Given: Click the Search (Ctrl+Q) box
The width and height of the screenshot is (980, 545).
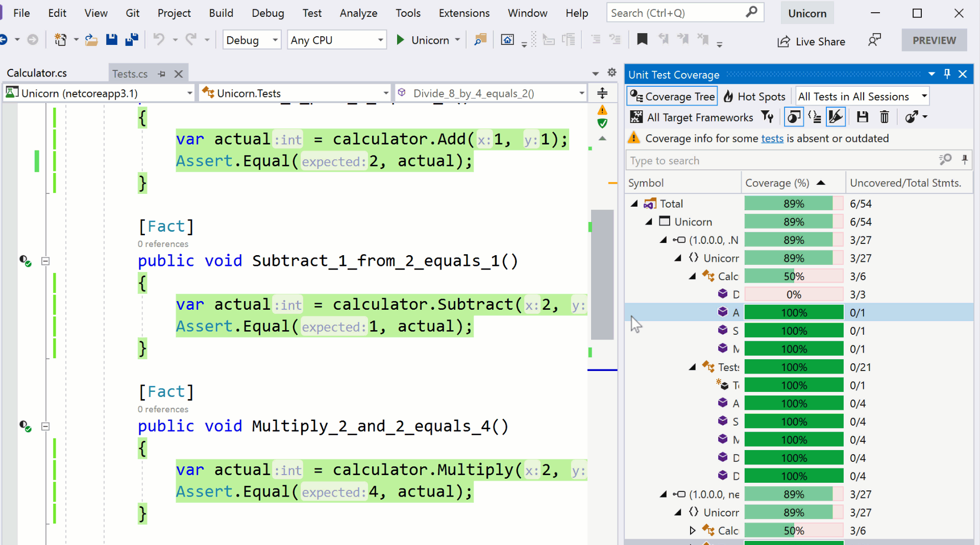Looking at the screenshot, I should click(684, 13).
